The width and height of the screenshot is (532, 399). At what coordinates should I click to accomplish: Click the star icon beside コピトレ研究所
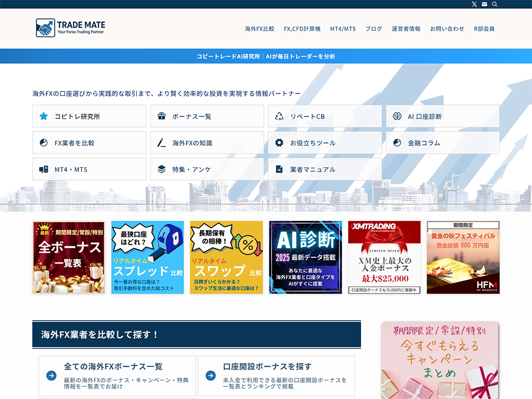tap(44, 116)
